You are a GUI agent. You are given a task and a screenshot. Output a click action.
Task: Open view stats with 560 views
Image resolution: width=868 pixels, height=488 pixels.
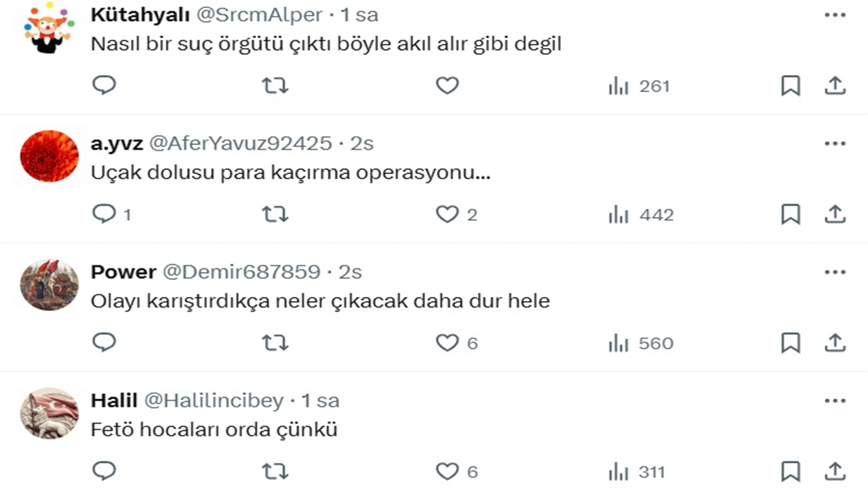tap(641, 343)
